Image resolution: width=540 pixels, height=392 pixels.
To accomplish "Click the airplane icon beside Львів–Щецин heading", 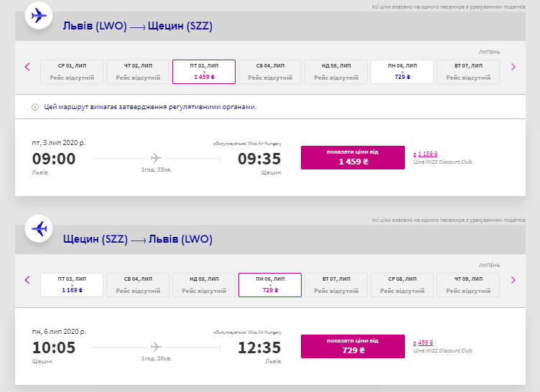I will point(40,15).
